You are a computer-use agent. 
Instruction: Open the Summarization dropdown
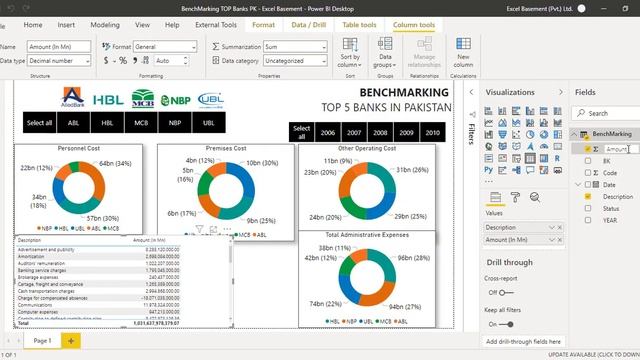tap(295, 47)
